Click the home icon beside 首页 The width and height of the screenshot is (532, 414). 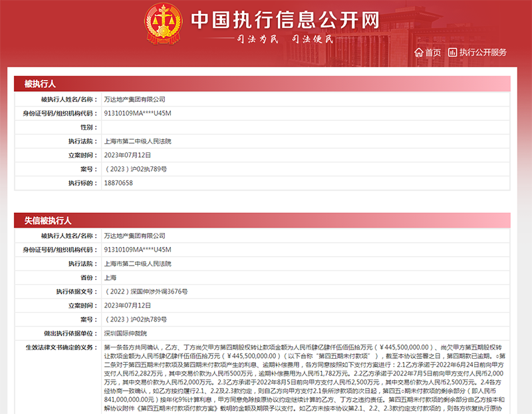tap(419, 53)
